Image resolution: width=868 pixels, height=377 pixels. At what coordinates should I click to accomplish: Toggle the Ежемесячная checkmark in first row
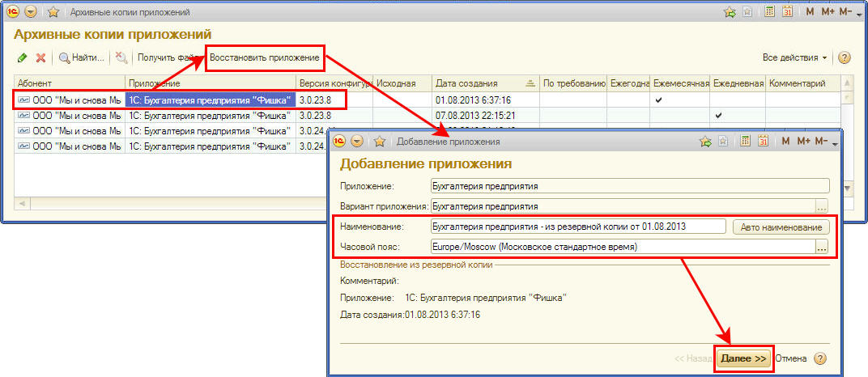658,100
